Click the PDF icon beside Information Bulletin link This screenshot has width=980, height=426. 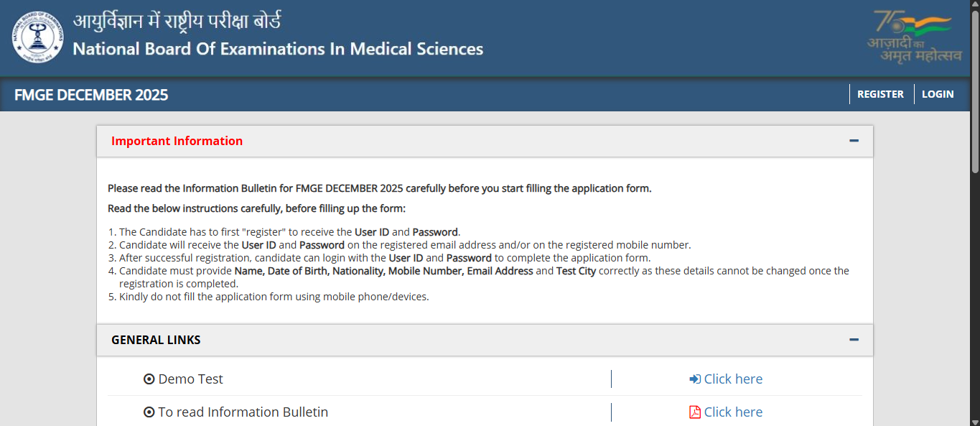[694, 412]
